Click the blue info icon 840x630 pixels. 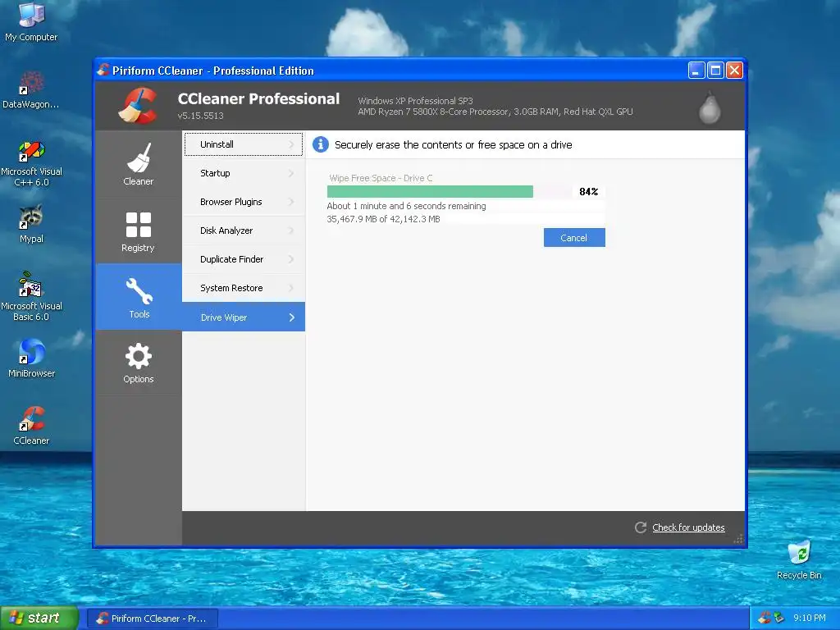321,144
